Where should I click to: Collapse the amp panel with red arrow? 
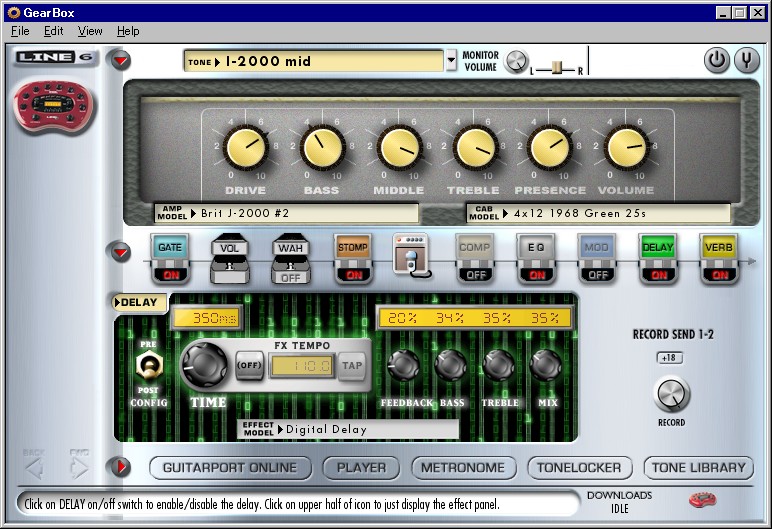121,61
